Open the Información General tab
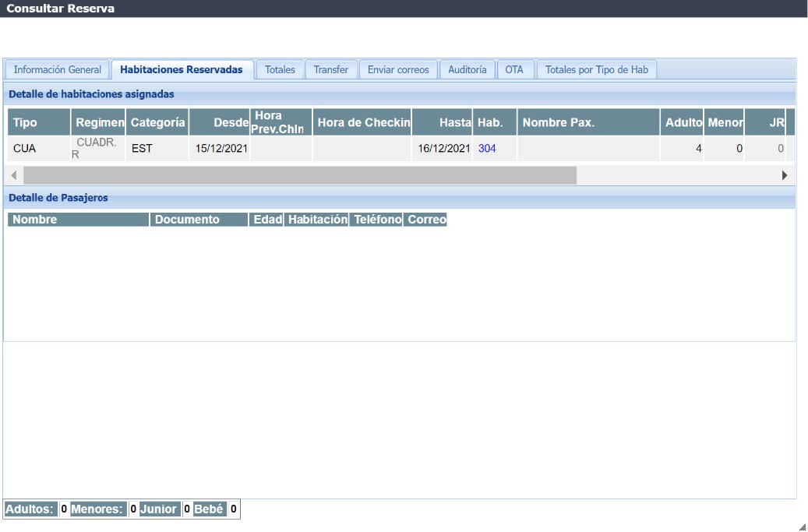The height and width of the screenshot is (532, 808). [x=58, y=69]
